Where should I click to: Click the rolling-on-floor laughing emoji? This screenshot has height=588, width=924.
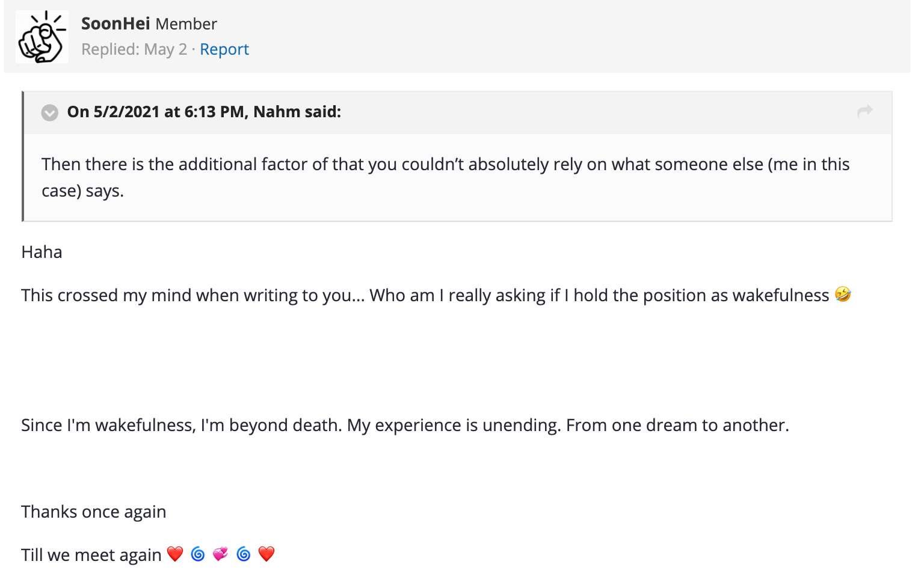tap(843, 295)
